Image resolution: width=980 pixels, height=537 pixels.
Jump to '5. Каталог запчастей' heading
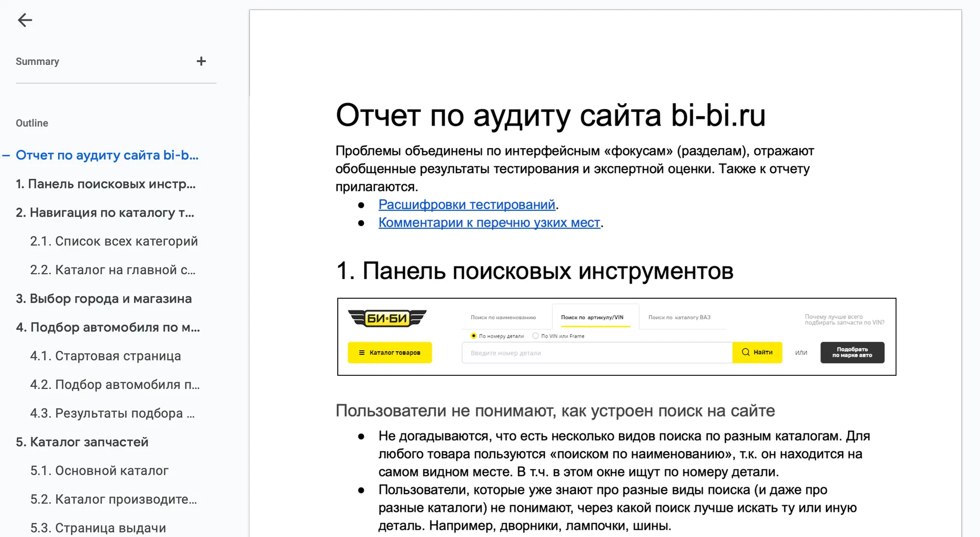(x=82, y=442)
